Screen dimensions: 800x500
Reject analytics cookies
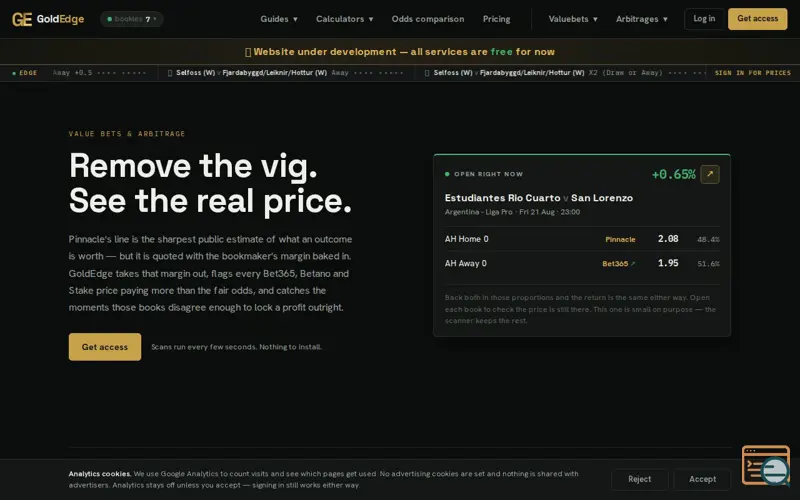coord(640,479)
